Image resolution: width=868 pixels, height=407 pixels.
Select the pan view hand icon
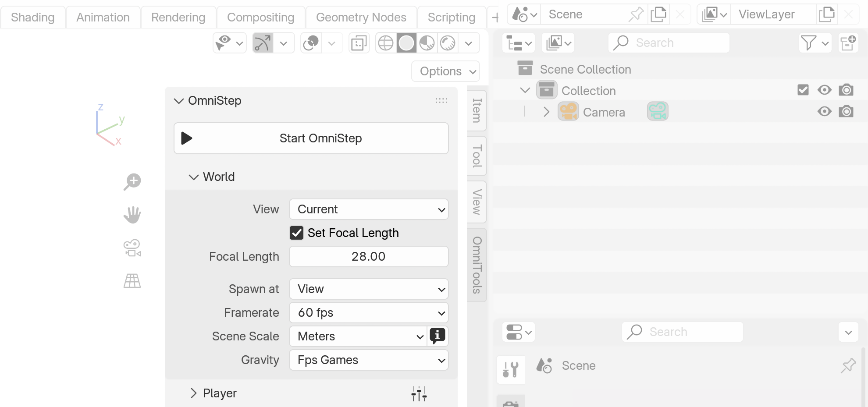pyautogui.click(x=132, y=215)
